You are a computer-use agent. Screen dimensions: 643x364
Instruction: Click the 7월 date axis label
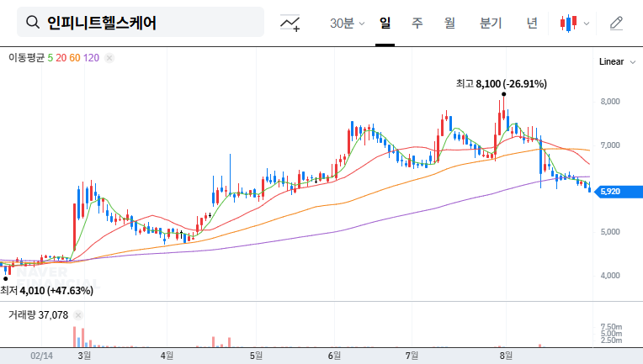pyautogui.click(x=412, y=356)
